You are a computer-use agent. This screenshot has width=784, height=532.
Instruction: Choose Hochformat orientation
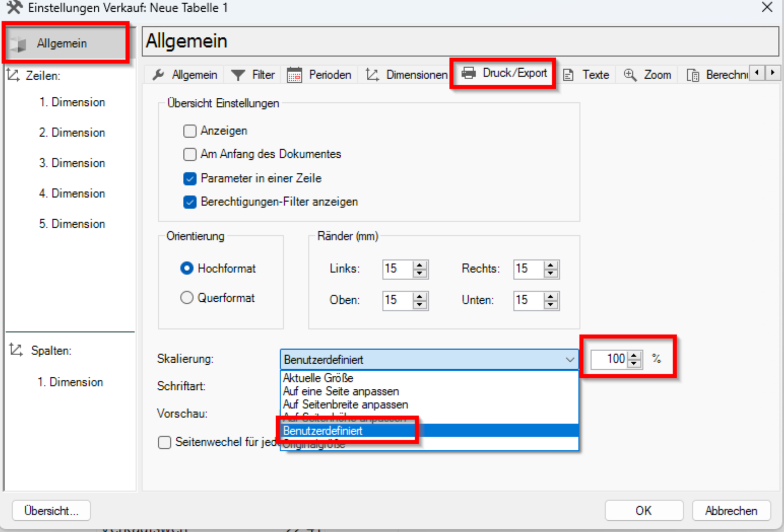[x=187, y=269]
